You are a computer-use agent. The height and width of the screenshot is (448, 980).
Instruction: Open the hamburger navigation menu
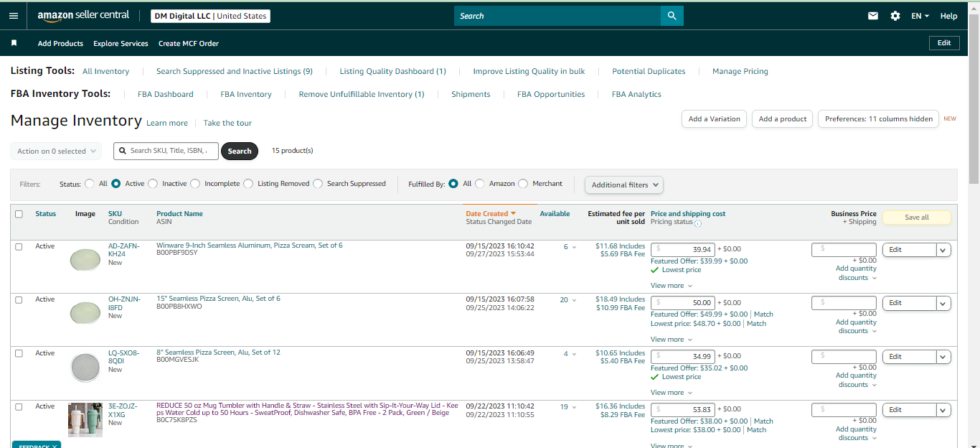(x=14, y=16)
